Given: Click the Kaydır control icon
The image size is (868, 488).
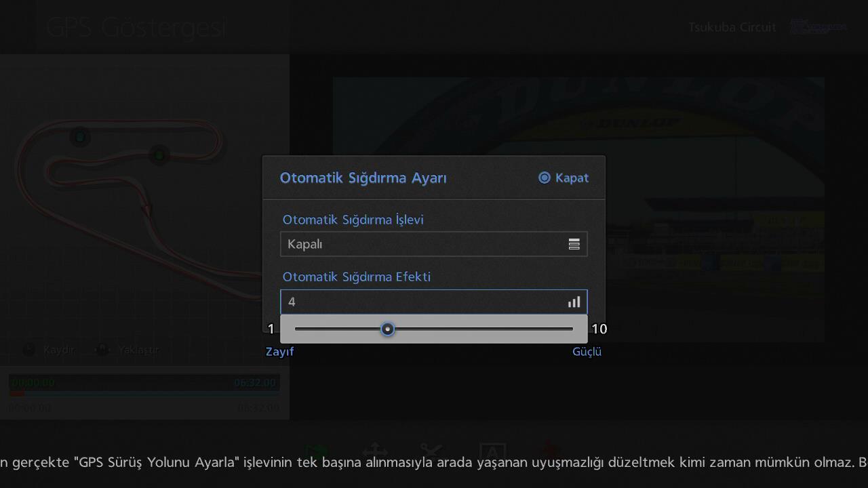Looking at the screenshot, I should pos(28,350).
